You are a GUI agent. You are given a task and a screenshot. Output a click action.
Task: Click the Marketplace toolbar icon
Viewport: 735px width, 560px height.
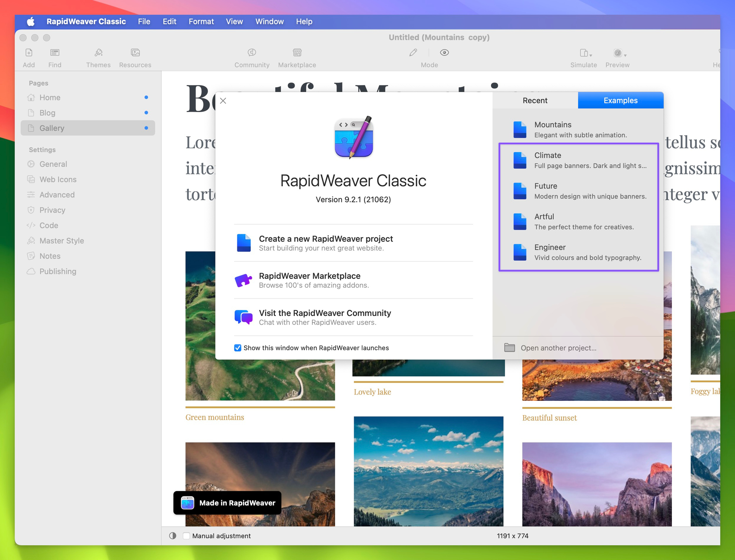(297, 53)
